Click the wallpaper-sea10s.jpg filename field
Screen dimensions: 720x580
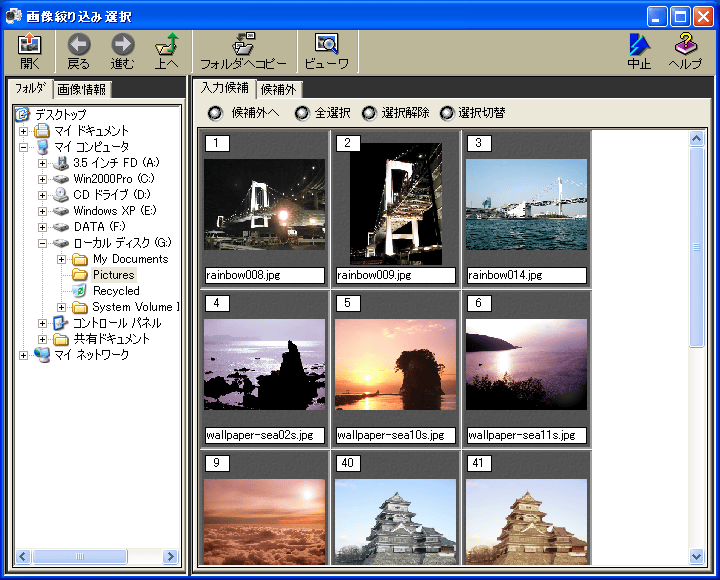tap(395, 435)
